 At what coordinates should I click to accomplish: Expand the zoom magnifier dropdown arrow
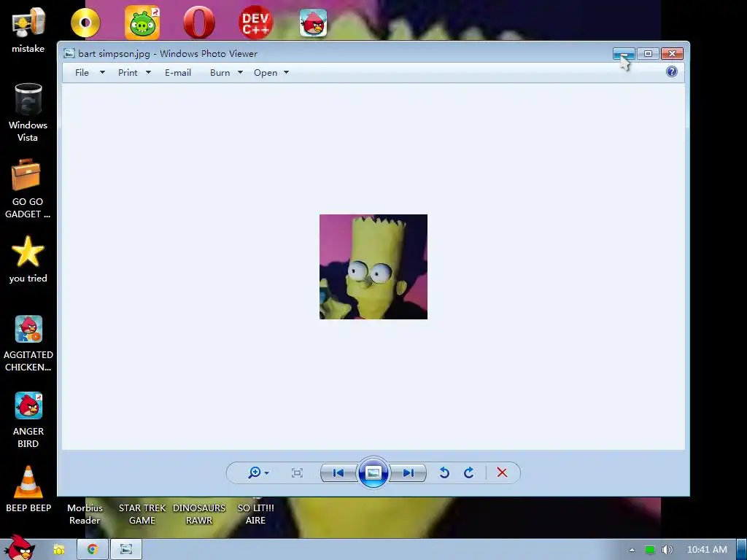coord(267,472)
